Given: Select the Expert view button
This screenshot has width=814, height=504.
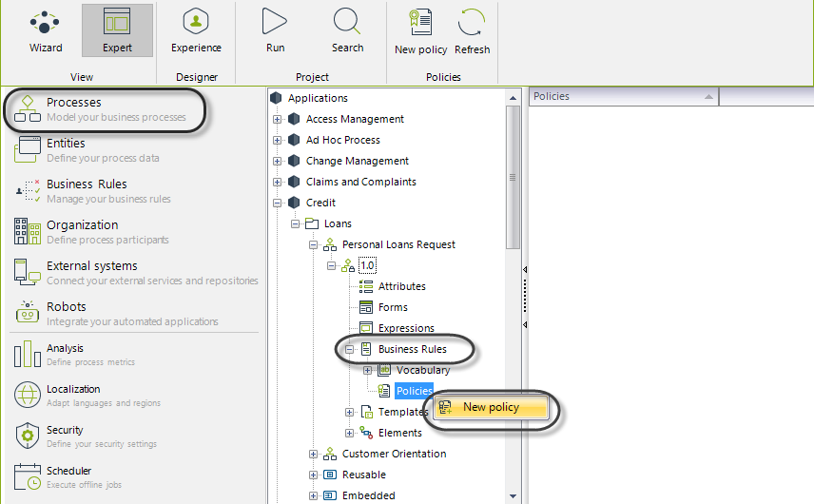Looking at the screenshot, I should pos(117,30).
